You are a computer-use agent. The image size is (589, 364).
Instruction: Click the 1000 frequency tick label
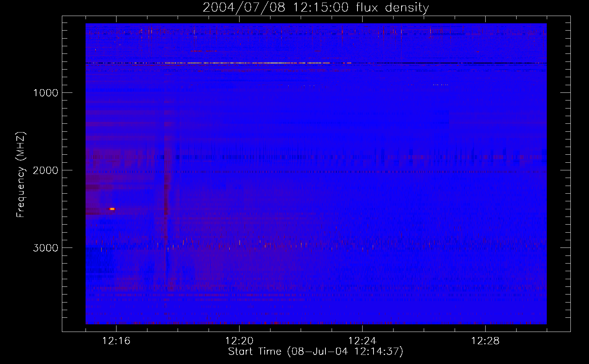[x=46, y=93]
